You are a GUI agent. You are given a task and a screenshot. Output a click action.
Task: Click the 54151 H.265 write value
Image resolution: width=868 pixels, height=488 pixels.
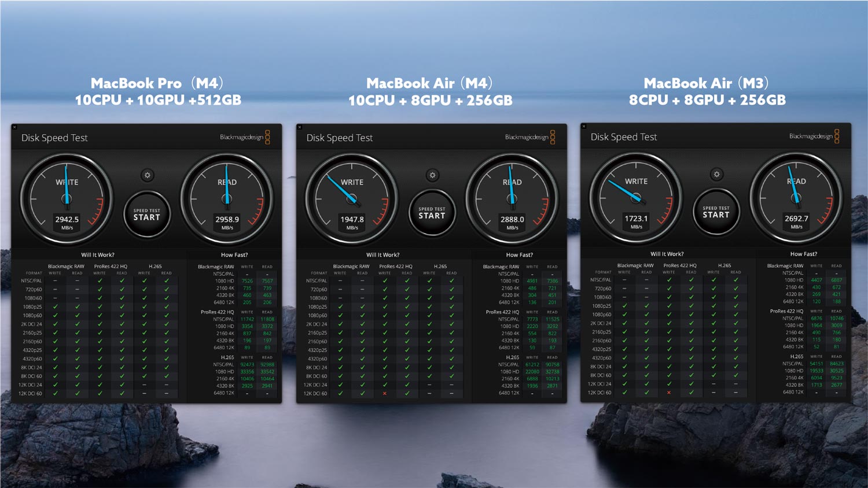pyautogui.click(x=816, y=364)
